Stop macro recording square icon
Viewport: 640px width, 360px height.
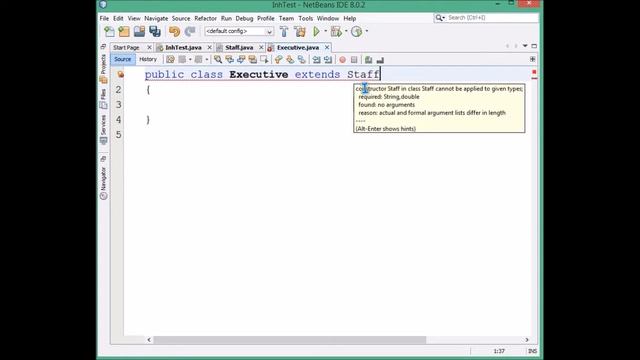tap(354, 60)
